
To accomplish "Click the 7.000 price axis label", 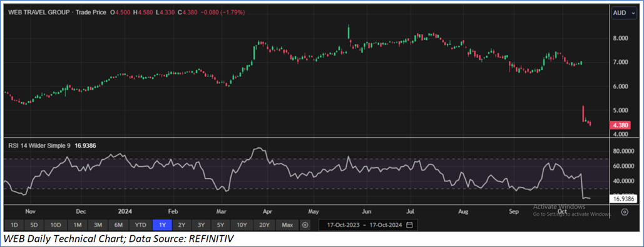I will (x=621, y=62).
